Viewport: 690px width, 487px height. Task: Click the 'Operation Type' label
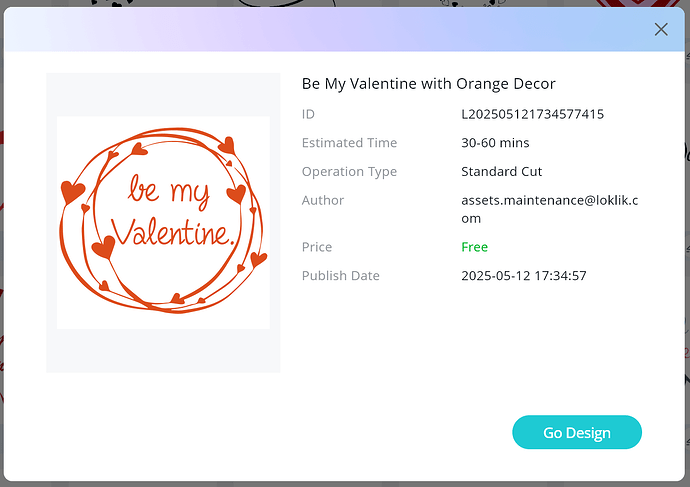pyautogui.click(x=349, y=172)
